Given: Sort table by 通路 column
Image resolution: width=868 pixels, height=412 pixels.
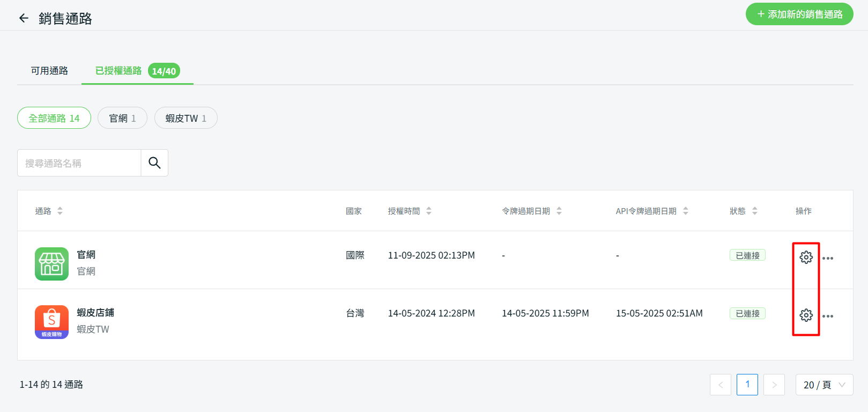Looking at the screenshot, I should 60,211.
